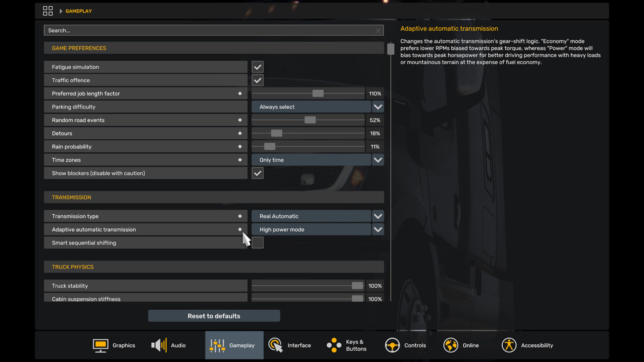The image size is (644, 362).
Task: Uncheck the Traffic offence option
Action: (257, 80)
